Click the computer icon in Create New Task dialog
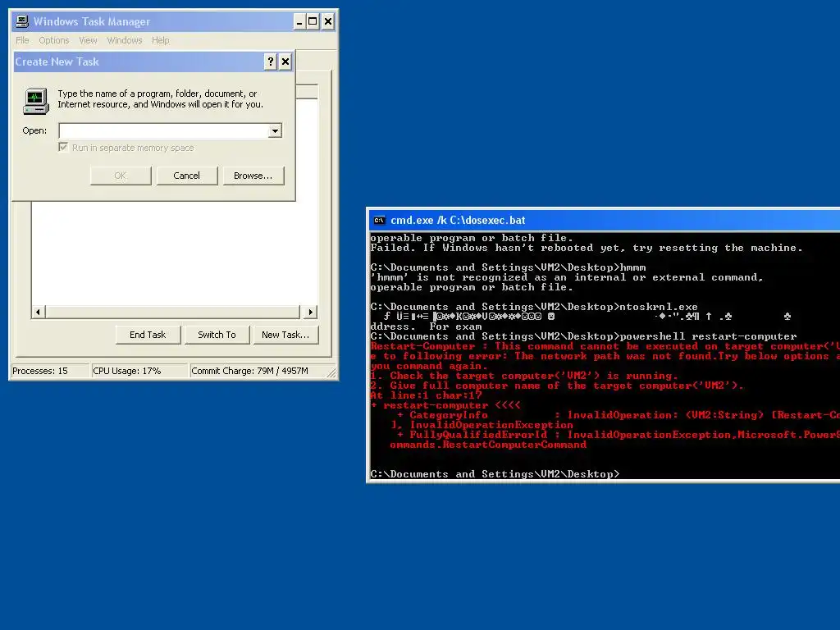The image size is (840, 630). point(36,101)
